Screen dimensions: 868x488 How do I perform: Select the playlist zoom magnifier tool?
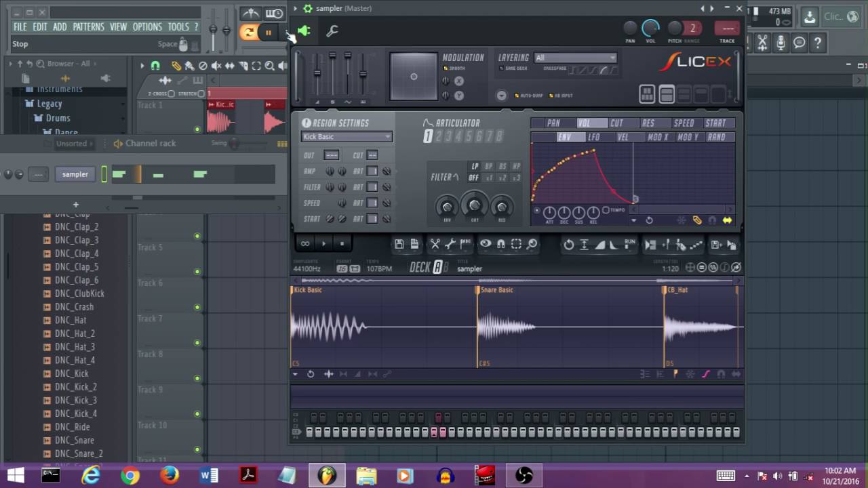pos(270,66)
